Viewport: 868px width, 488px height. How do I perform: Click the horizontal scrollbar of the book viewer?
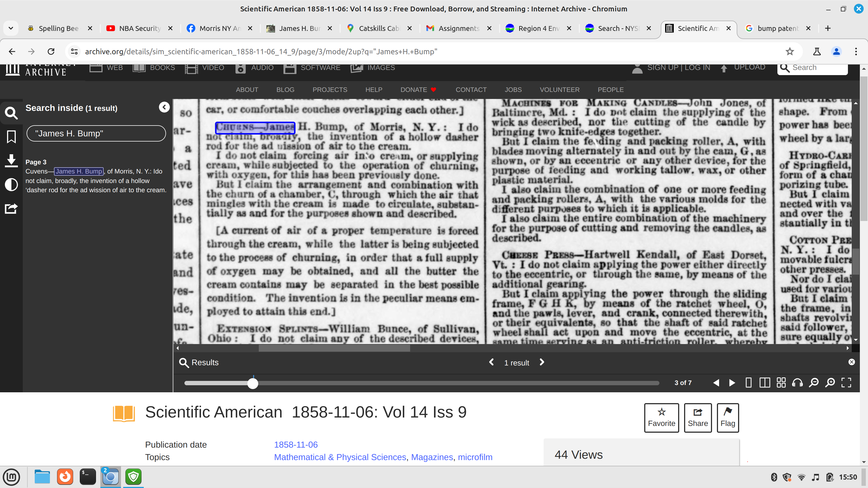point(334,348)
